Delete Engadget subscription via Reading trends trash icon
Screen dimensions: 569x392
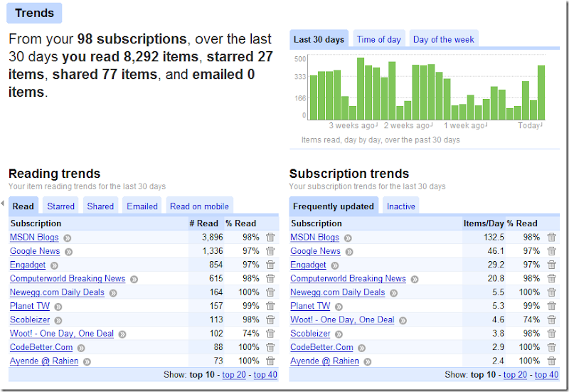[270, 265]
